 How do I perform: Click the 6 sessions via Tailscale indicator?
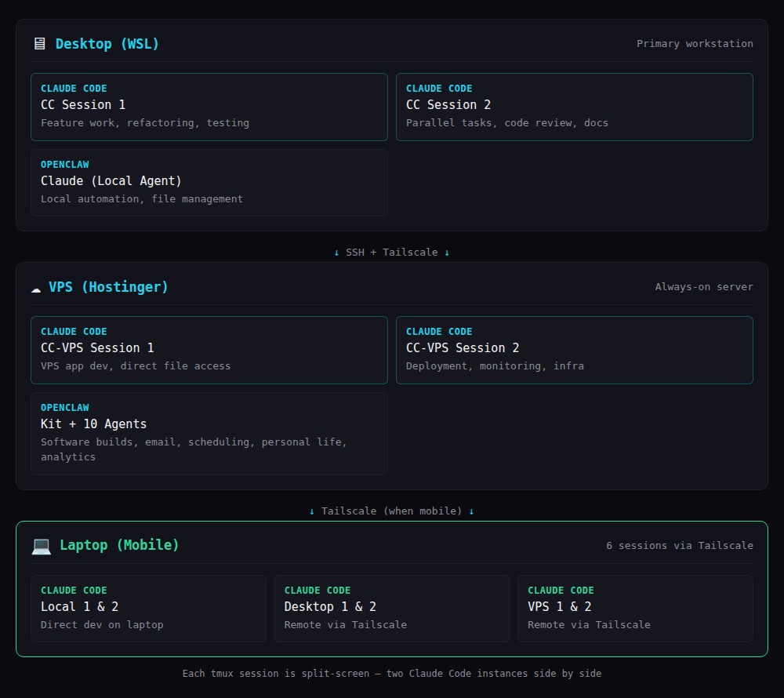tap(680, 545)
